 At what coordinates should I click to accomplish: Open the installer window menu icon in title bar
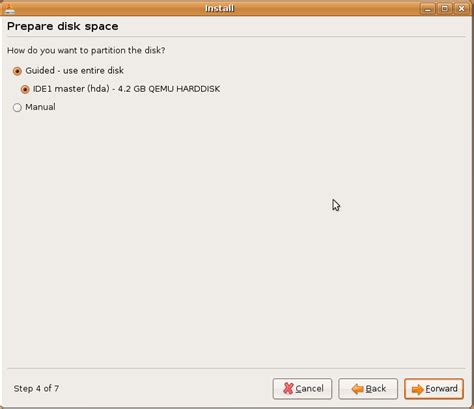[x=10, y=8]
